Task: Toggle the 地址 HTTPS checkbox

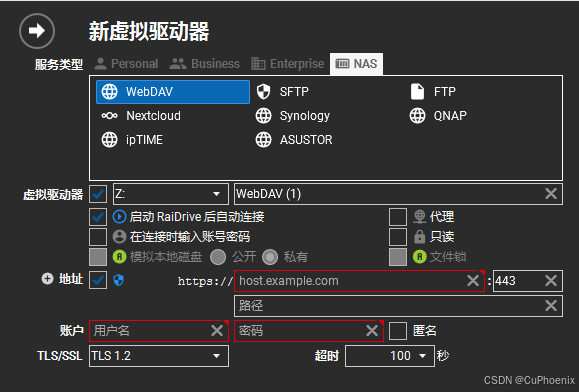Action: click(x=98, y=280)
